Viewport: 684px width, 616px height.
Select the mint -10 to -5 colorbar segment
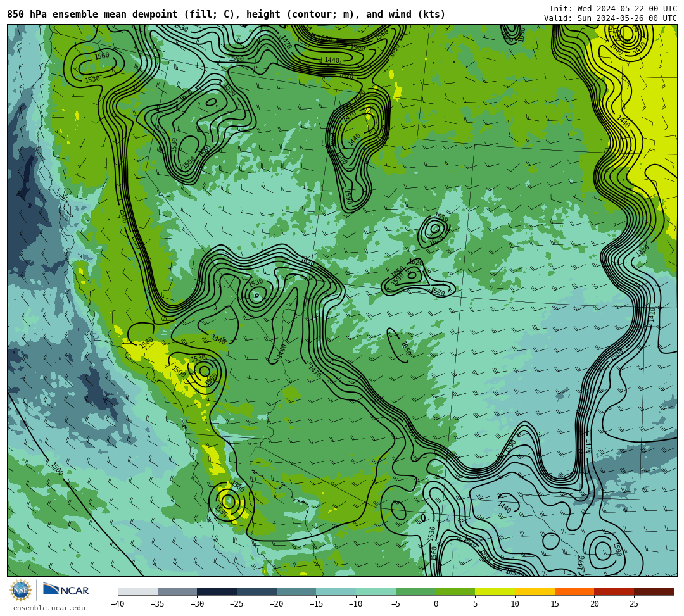pos(376,591)
